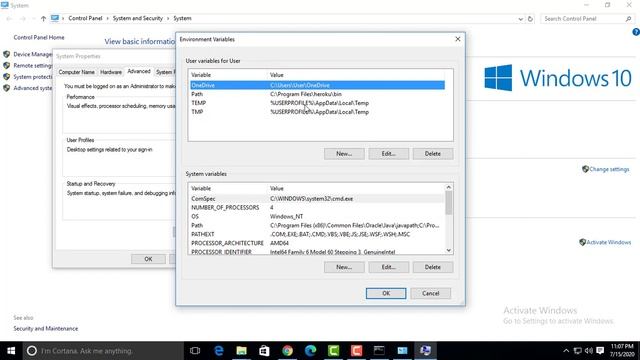This screenshot has width=640, height=360.
Task: Select PROCESSOR_ARCHITECTURE system variable
Action: pos(317,243)
